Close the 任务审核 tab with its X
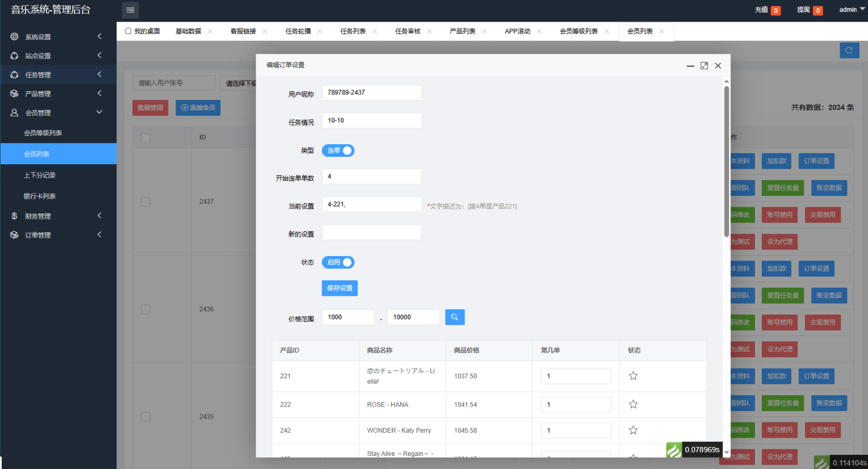The width and height of the screenshot is (868, 469). pos(429,31)
